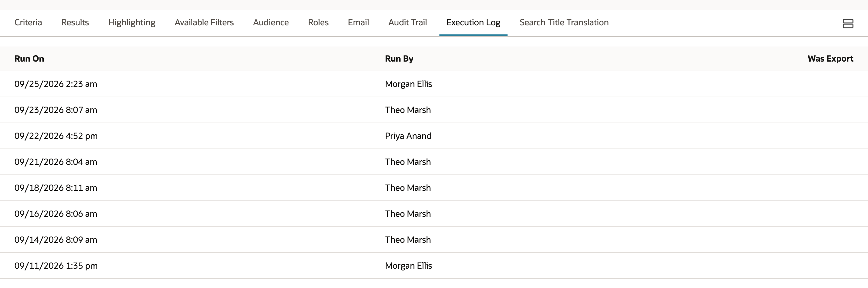Viewport: 868px width, 288px height.
Task: Click Theo Marsh in the 09/23/2026 row
Action: (x=408, y=110)
